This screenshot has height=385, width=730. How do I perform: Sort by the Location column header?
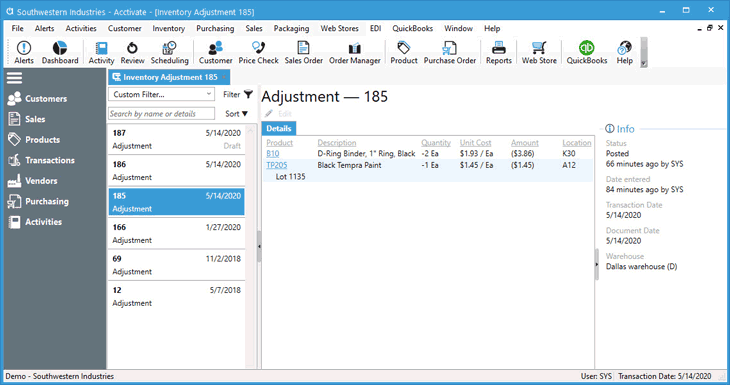coord(576,143)
